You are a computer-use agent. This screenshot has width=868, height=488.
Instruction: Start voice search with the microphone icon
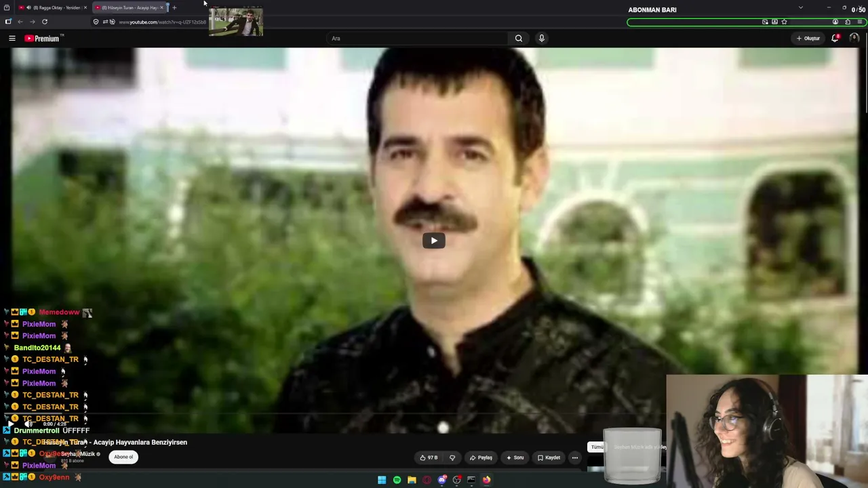541,39
